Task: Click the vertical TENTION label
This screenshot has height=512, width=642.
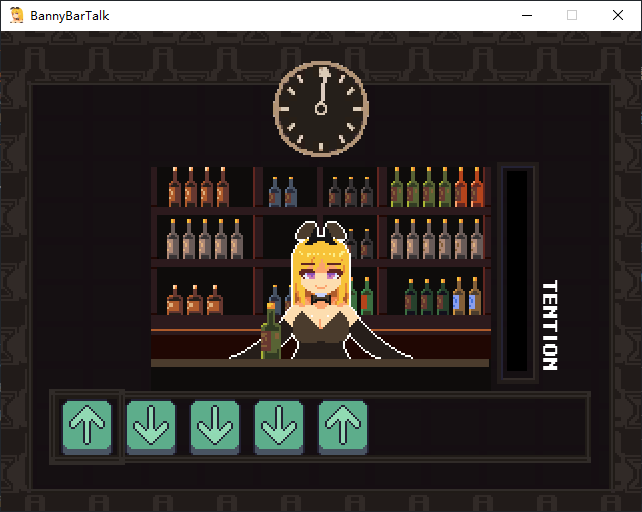Action: [549, 325]
